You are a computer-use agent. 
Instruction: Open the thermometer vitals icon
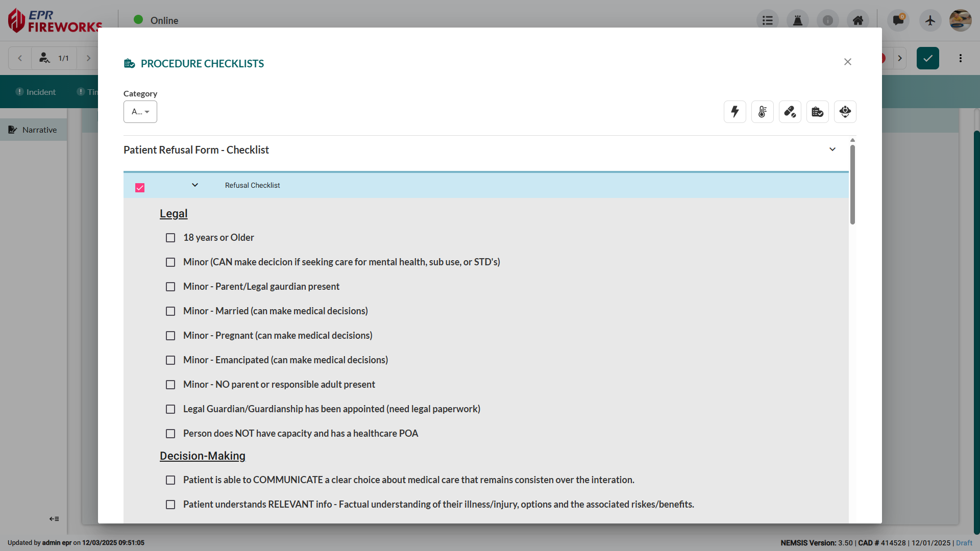[762, 112]
